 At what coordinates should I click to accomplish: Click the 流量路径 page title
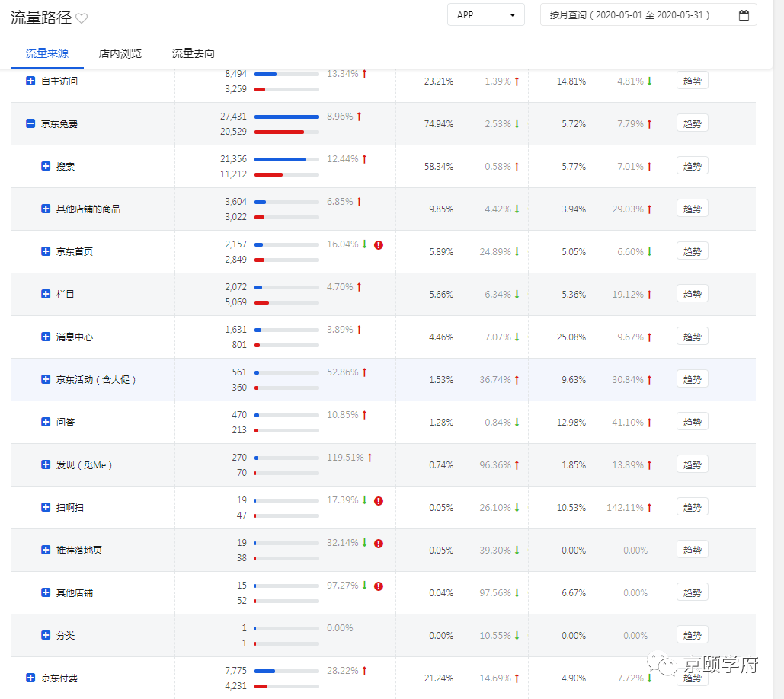[41, 18]
